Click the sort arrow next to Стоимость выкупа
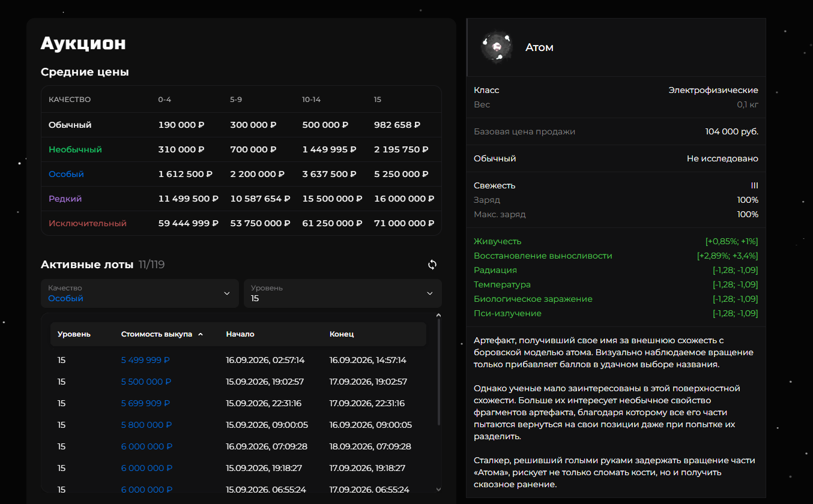 tap(200, 334)
